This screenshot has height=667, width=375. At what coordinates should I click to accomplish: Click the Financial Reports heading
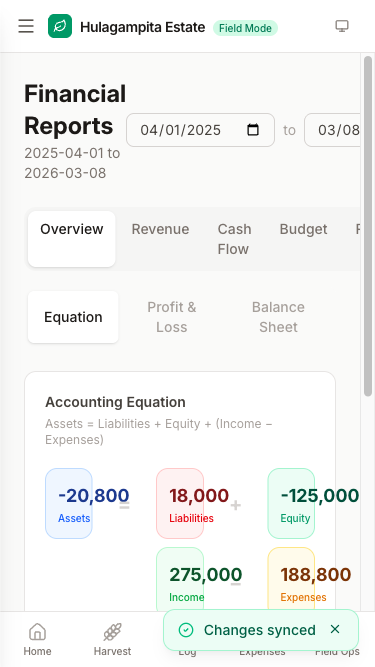point(75,110)
